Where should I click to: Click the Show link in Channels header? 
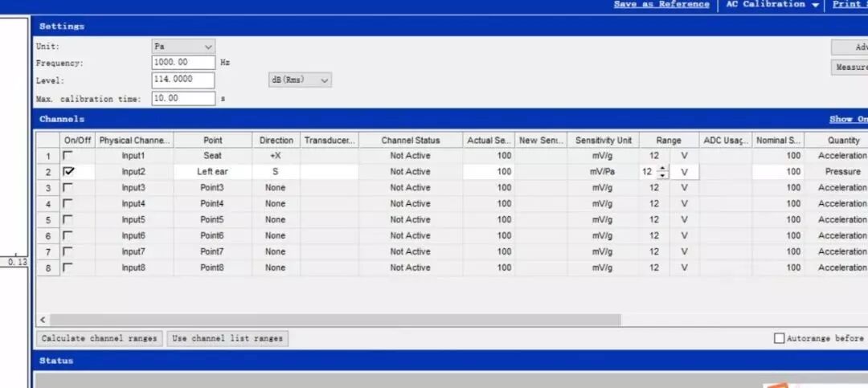[x=848, y=119]
